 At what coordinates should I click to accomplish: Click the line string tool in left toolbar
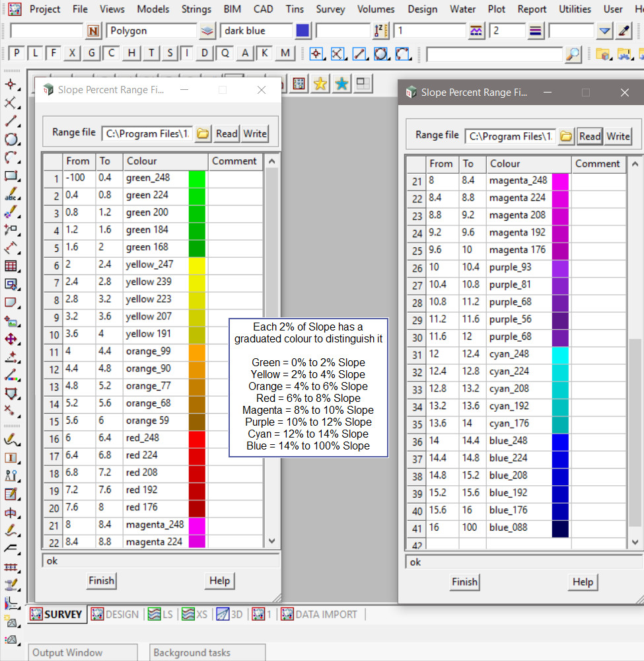pyautogui.click(x=11, y=121)
